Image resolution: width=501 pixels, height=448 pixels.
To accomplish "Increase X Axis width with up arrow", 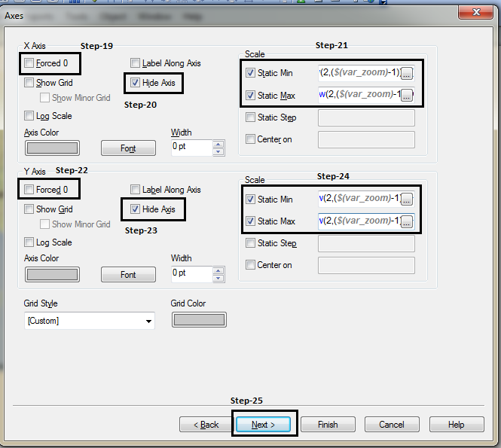I will pyautogui.click(x=218, y=142).
